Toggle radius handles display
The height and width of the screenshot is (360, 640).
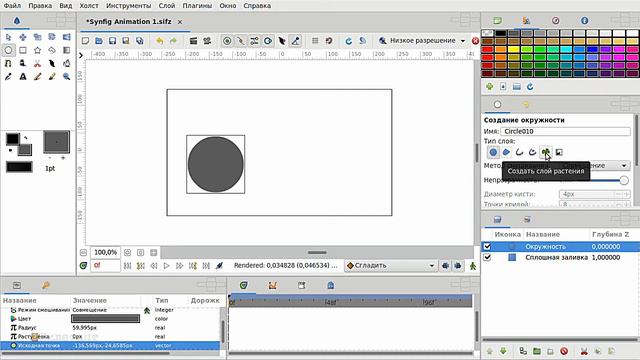(268, 41)
